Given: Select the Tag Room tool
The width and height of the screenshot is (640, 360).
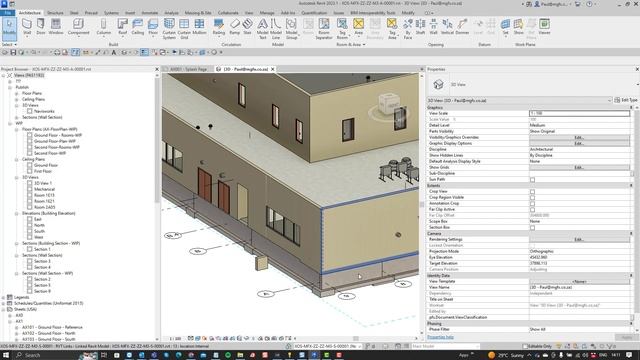Looking at the screenshot, I should click(342, 29).
